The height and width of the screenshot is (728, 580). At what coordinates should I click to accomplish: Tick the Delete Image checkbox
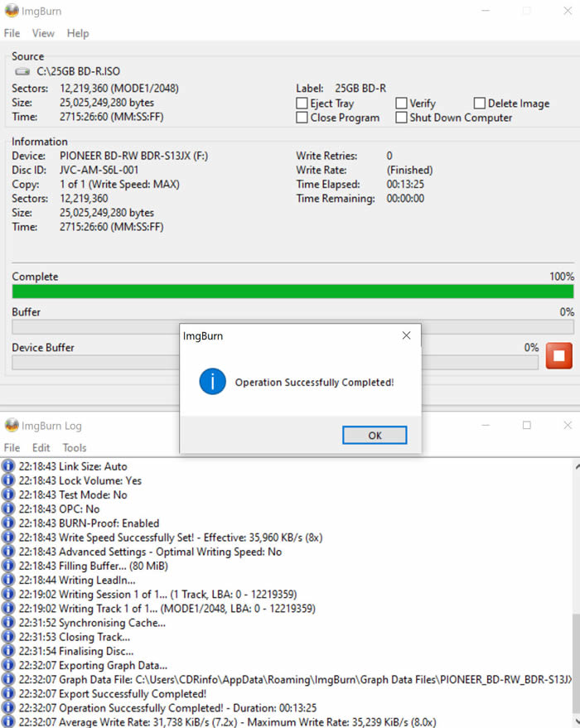pos(480,104)
